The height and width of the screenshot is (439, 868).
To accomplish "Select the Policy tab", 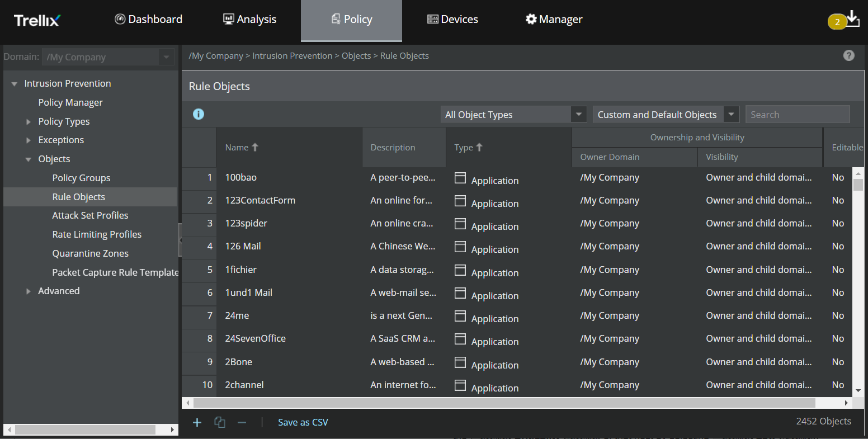I will pos(351,20).
